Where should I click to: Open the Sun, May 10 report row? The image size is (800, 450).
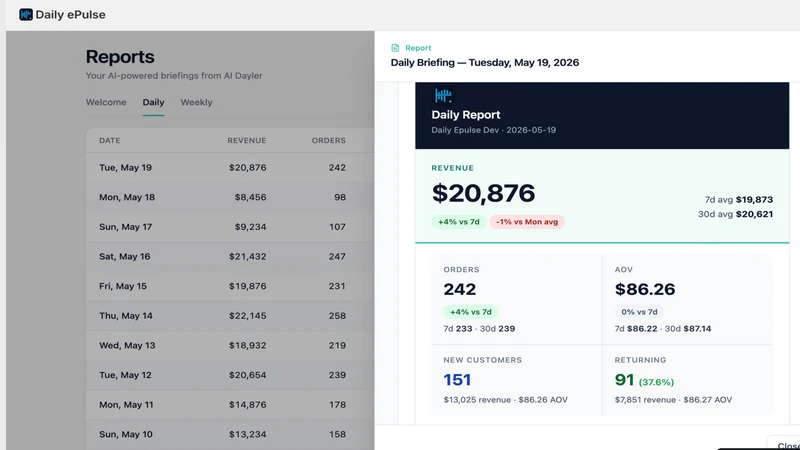(x=230, y=434)
